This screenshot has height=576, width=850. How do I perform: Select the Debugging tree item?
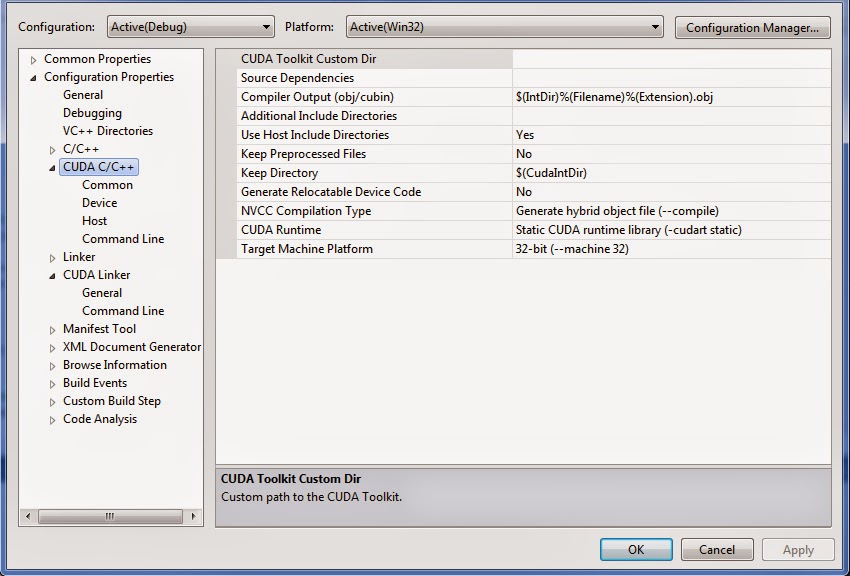coord(92,113)
